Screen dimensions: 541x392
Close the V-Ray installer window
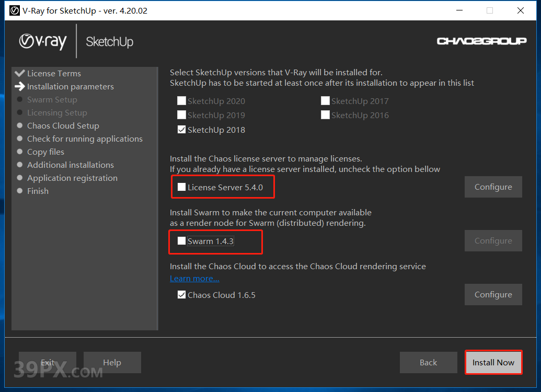(x=521, y=10)
